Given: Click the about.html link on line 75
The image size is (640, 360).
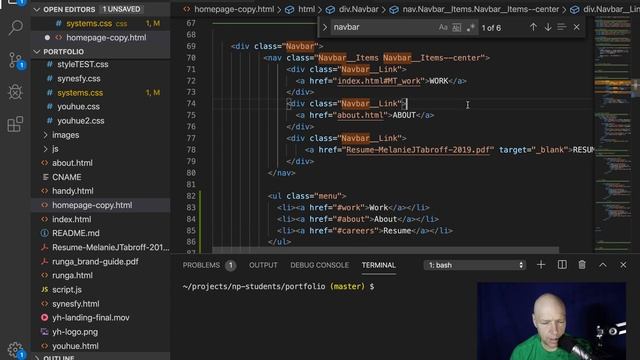Looking at the screenshot, I should [360, 116].
